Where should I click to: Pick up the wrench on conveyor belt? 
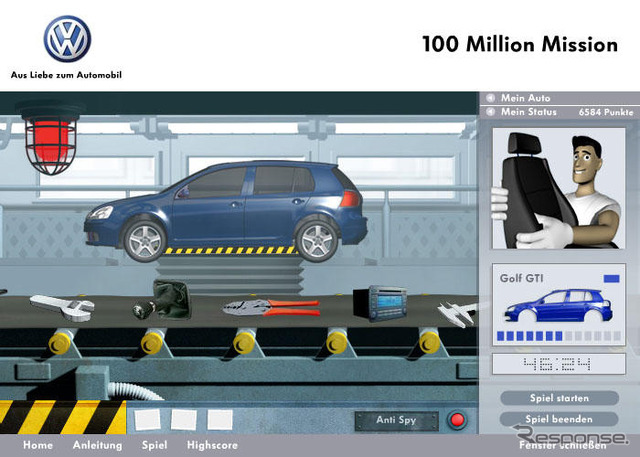point(62,308)
